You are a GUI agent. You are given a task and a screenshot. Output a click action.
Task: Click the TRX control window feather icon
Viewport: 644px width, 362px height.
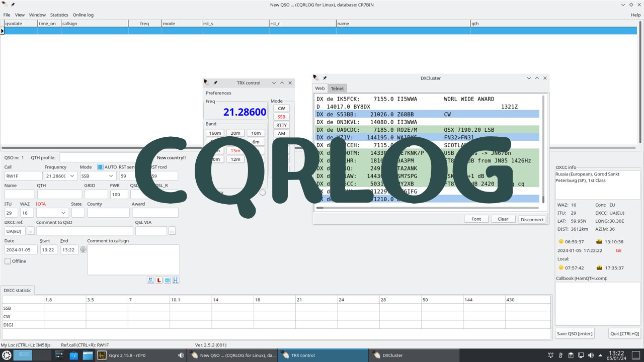point(207,82)
